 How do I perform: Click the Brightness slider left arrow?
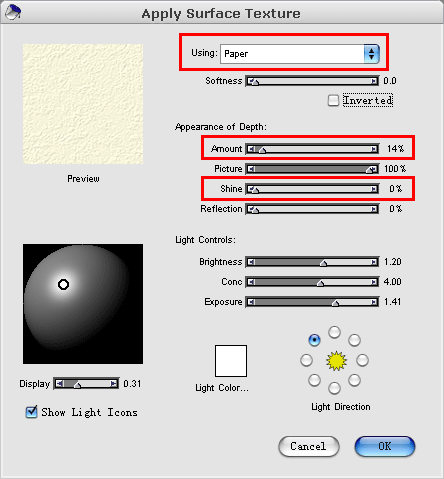(251, 262)
